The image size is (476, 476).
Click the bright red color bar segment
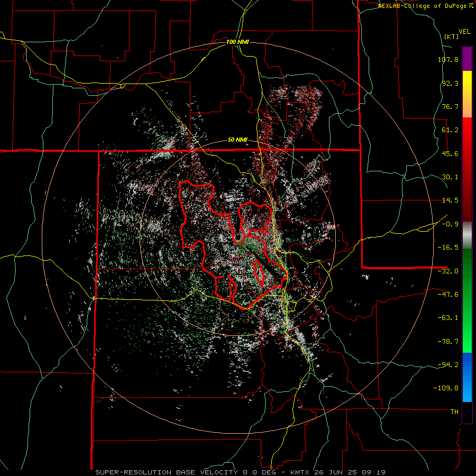[x=467, y=170]
